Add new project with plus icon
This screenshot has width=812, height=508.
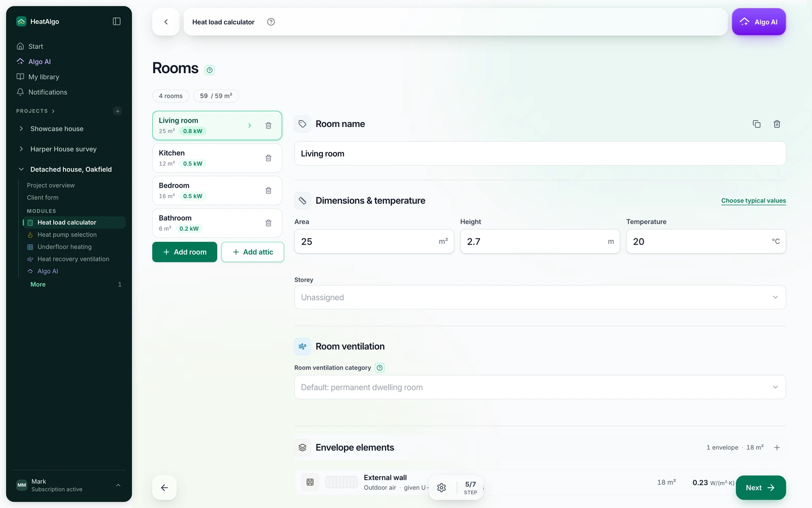[118, 111]
